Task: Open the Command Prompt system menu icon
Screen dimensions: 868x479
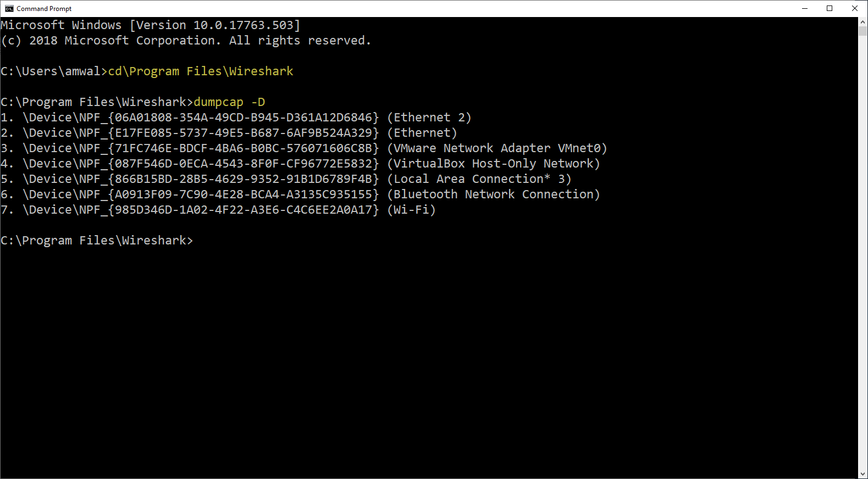Action: point(9,8)
